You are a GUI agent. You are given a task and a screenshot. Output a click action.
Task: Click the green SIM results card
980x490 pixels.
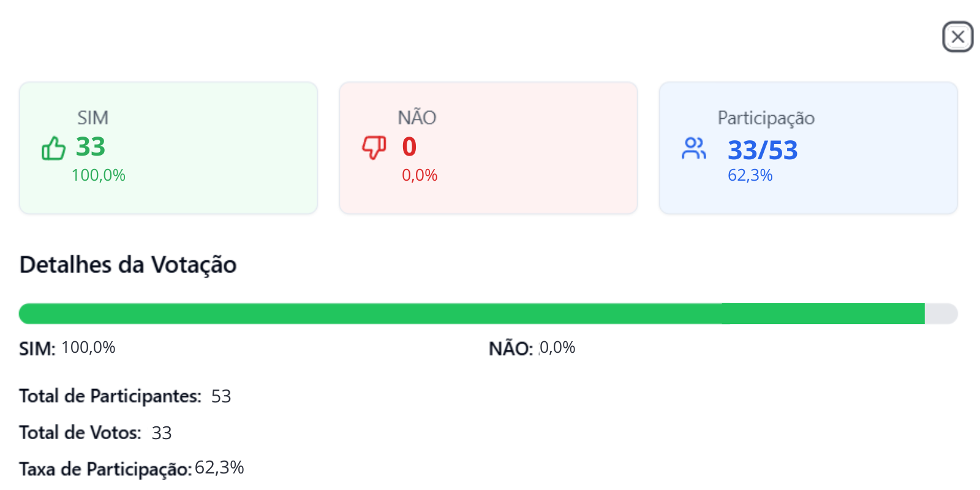(168, 148)
